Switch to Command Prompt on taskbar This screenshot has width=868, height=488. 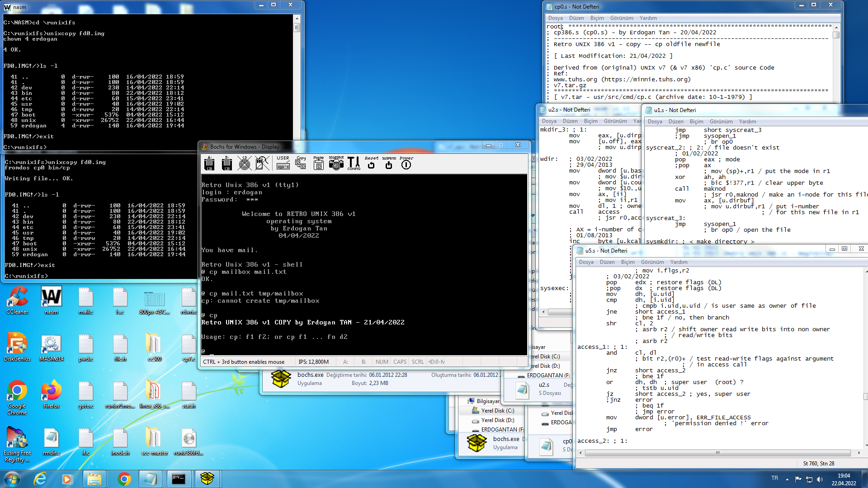coord(179,479)
